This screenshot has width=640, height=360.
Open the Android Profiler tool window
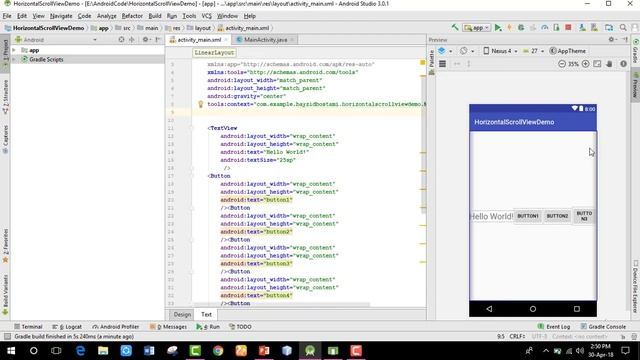click(116, 327)
